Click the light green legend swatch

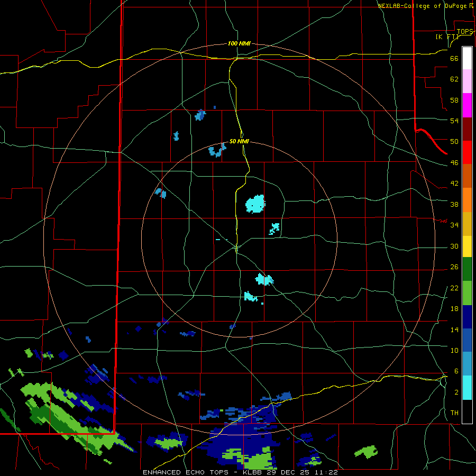tap(467, 293)
